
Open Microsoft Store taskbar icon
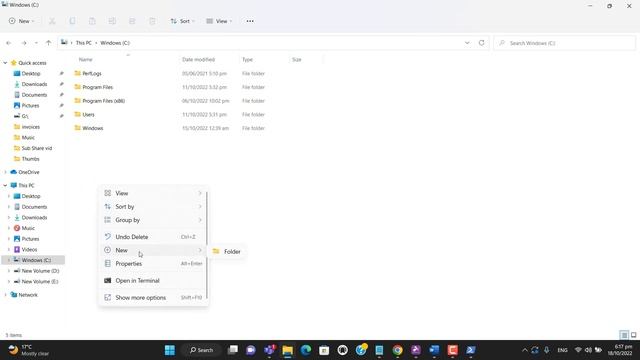point(324,350)
